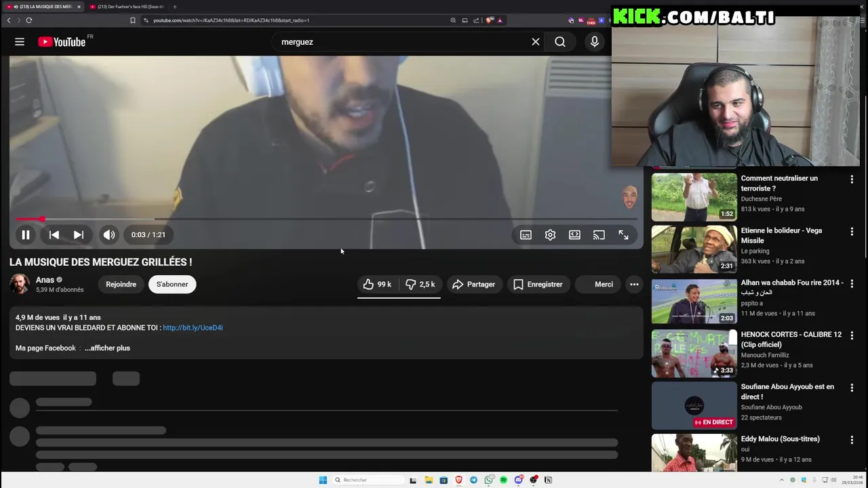Go to the YouTube home logo
Viewport: 868px width, 488px height.
point(62,42)
